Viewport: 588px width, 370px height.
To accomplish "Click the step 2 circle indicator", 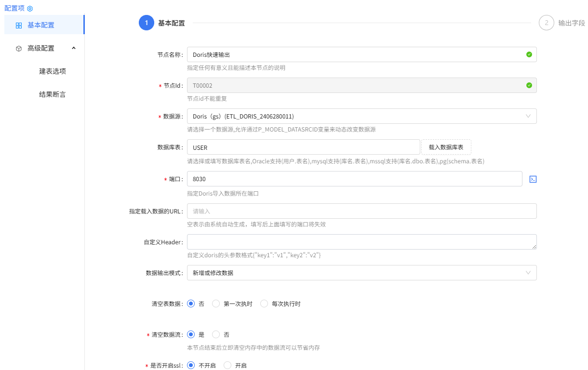I will tap(546, 23).
